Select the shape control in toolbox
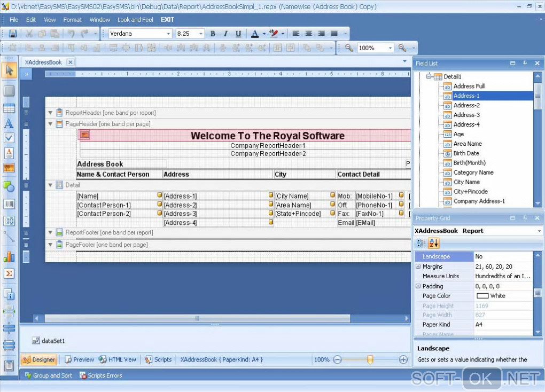545x392 pixels. click(x=9, y=186)
